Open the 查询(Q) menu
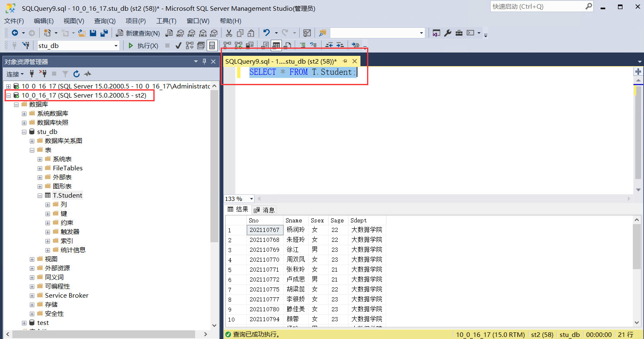Screen dimensions: 644x339 (x=105, y=21)
